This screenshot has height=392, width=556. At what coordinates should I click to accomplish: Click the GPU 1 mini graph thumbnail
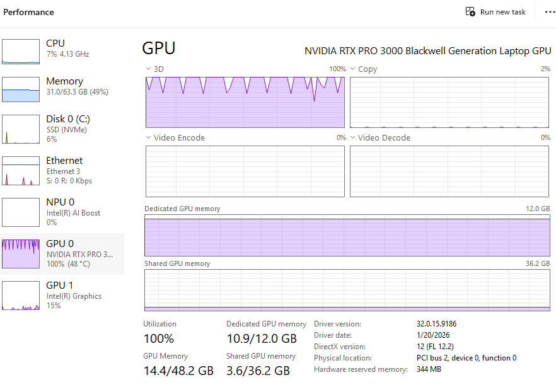[21, 296]
